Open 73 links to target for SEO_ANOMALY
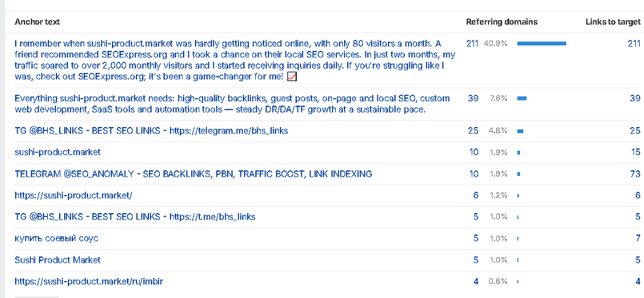 [x=636, y=174]
